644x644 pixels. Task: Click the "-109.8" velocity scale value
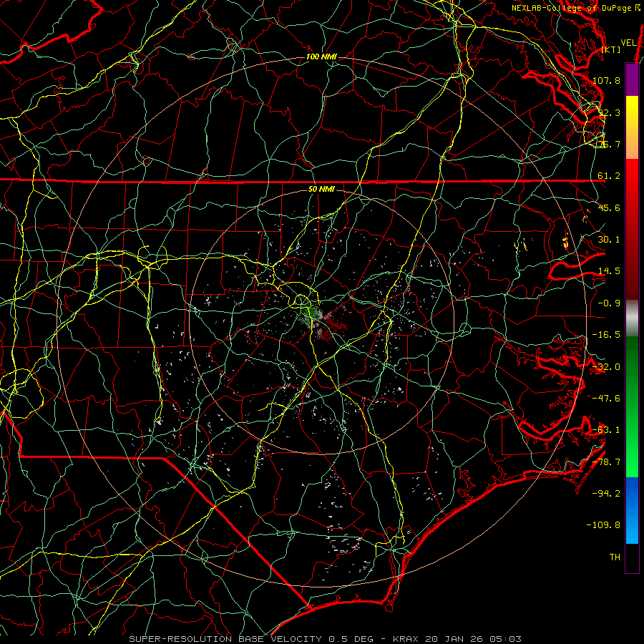(x=604, y=525)
